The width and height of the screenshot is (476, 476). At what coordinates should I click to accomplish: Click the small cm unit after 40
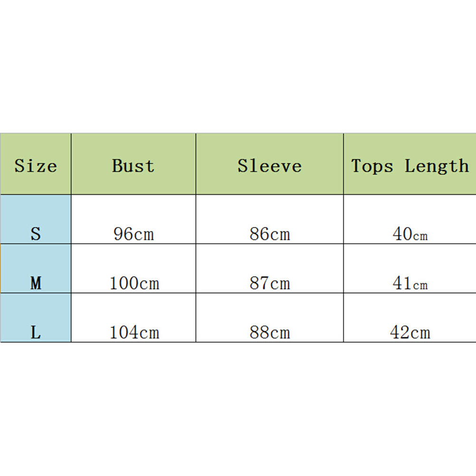[x=420, y=236]
